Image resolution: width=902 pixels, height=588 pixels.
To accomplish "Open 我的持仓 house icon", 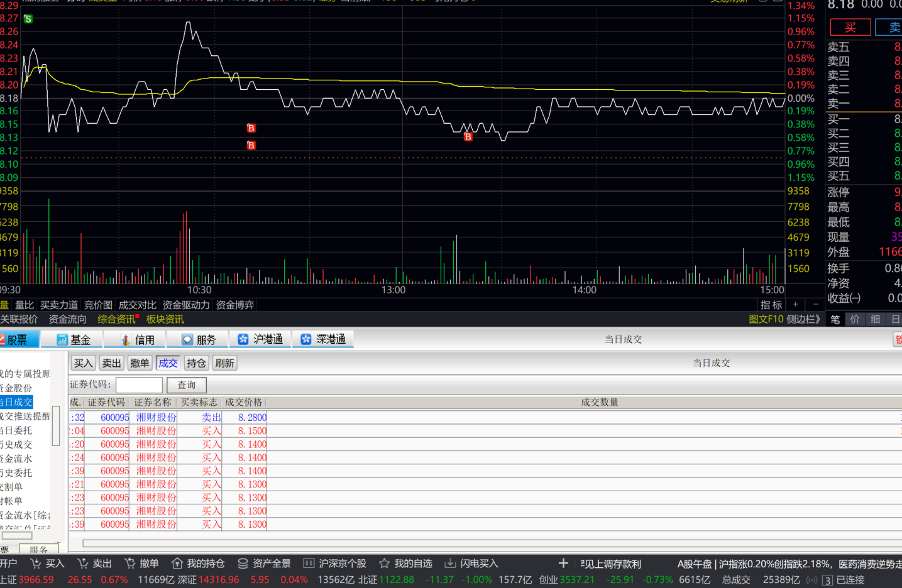I will click(x=177, y=563).
